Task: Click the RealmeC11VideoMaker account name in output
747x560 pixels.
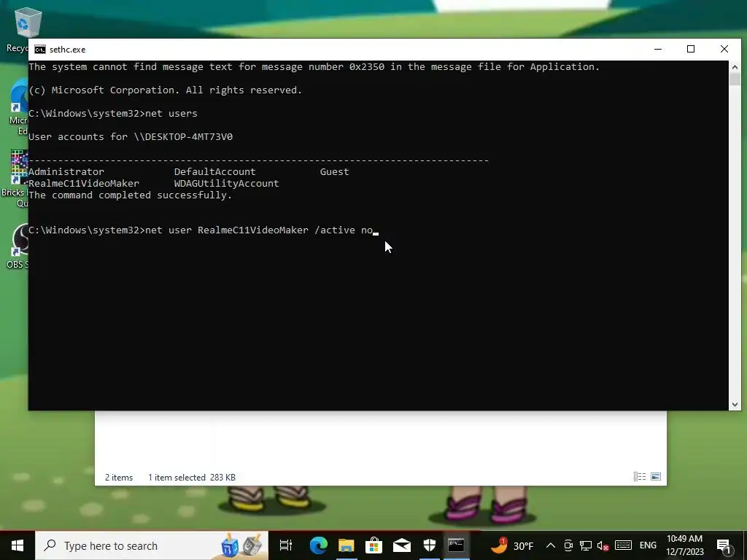Action: (x=84, y=183)
